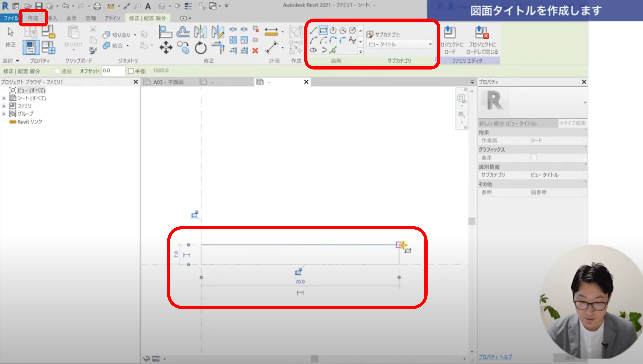Choose the Circle draw tool

352,30
